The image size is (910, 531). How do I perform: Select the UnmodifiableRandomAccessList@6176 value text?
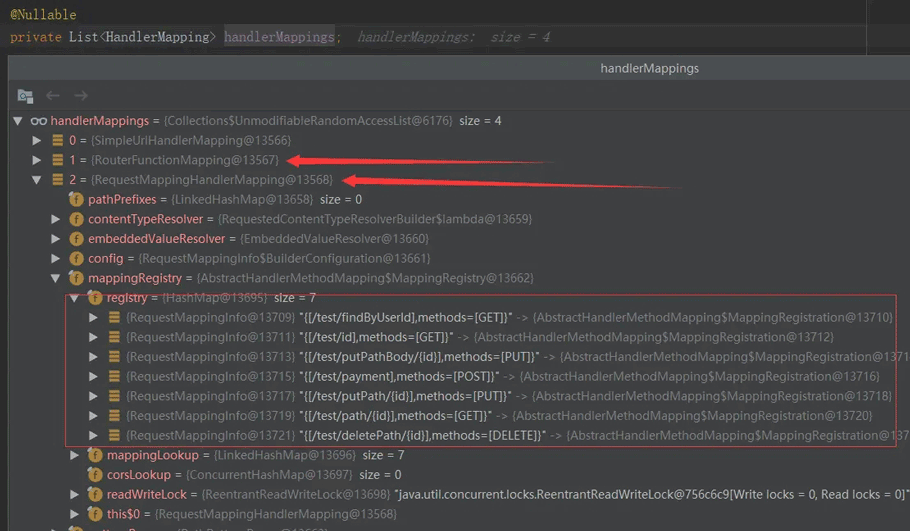point(308,121)
